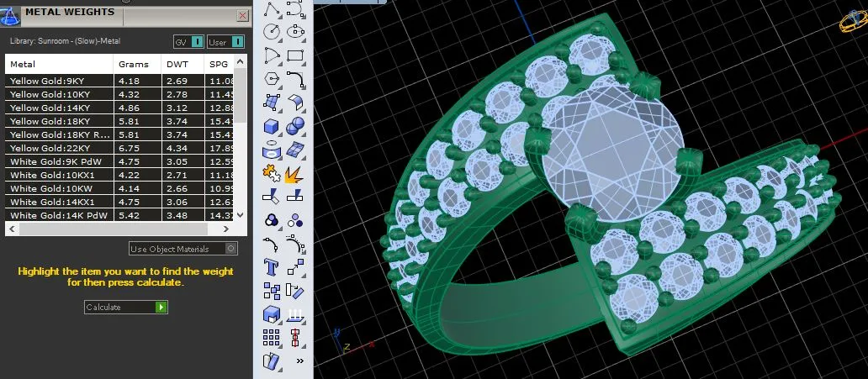Select the Yellow Gold:18KY row
This screenshot has width=868, height=379.
click(119, 121)
